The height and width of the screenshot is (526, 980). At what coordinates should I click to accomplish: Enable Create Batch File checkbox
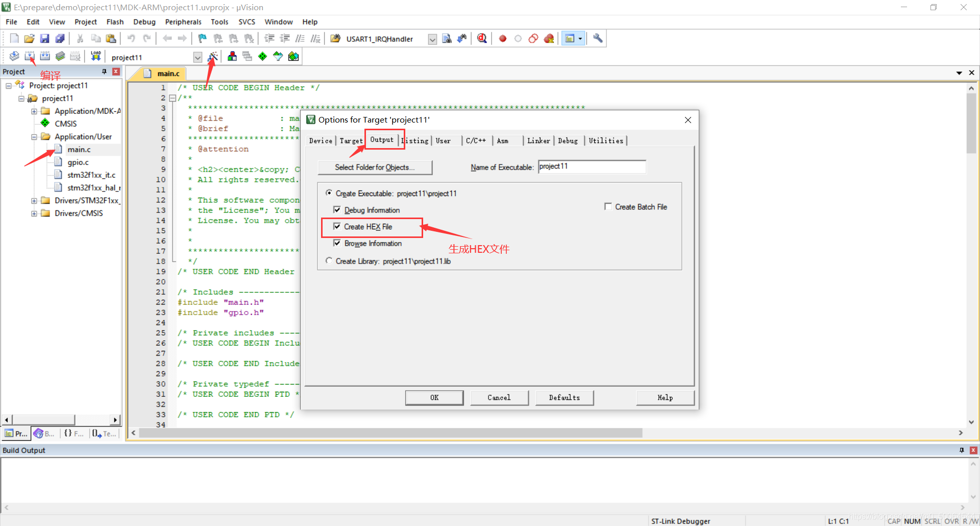tap(608, 206)
